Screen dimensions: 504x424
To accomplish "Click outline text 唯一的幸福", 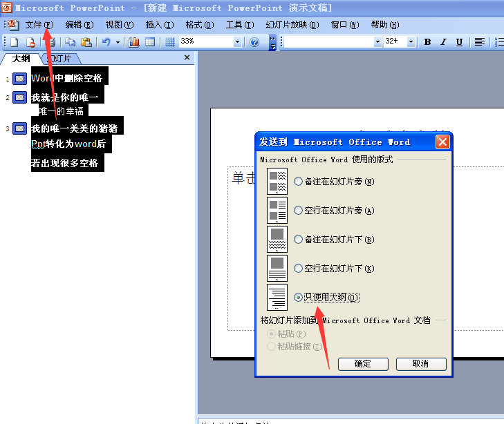I will [61, 111].
